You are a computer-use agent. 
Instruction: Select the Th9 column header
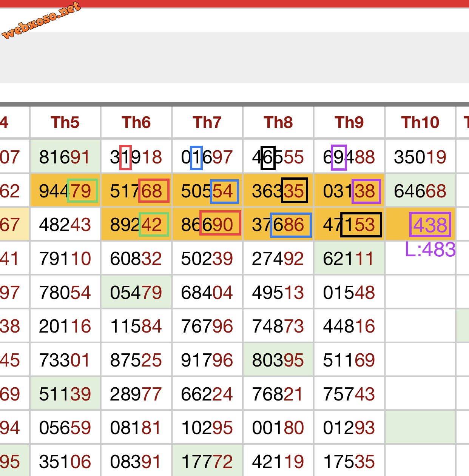(349, 123)
